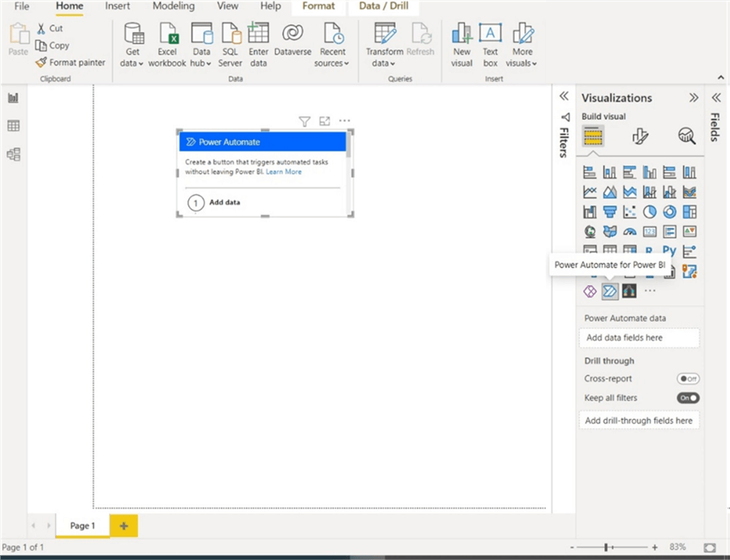Screen dimensions: 730x560
Task: Click the Learn More link
Action: click(284, 172)
